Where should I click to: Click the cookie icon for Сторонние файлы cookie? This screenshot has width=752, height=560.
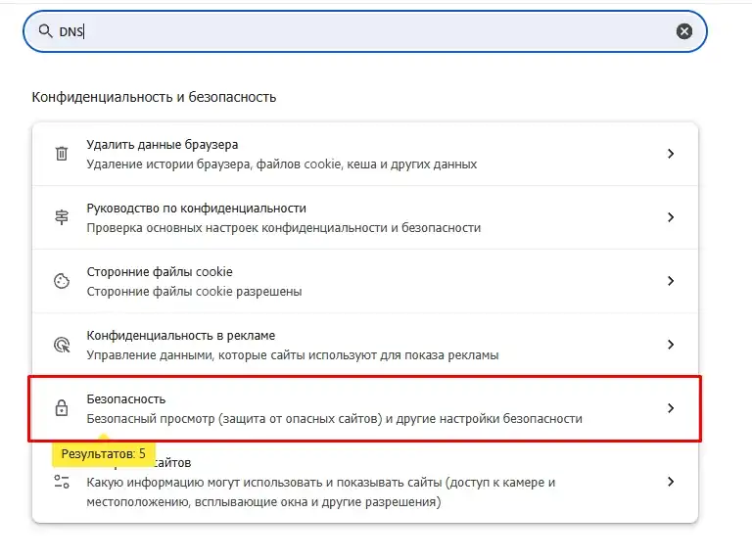pos(62,281)
